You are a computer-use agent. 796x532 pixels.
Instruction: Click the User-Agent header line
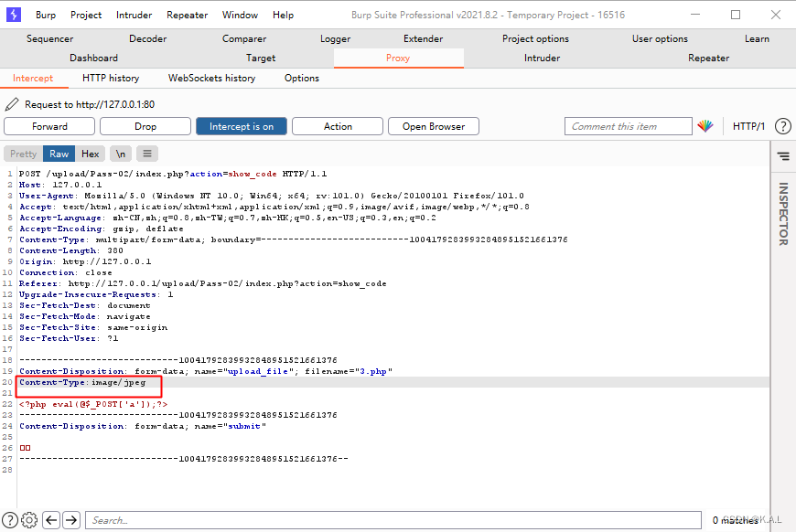(x=272, y=196)
